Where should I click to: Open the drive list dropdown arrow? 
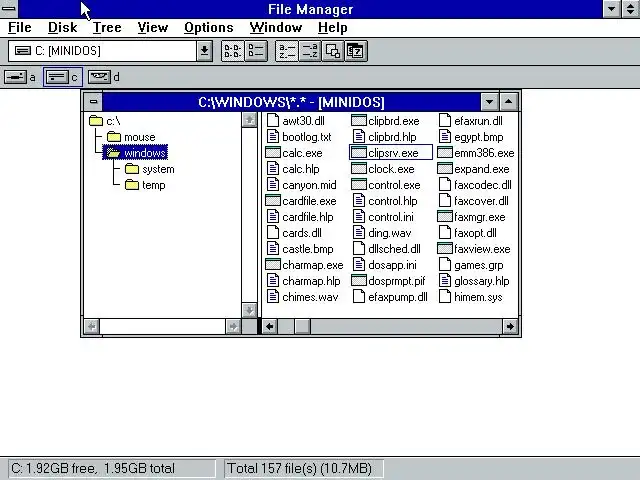pyautogui.click(x=204, y=51)
